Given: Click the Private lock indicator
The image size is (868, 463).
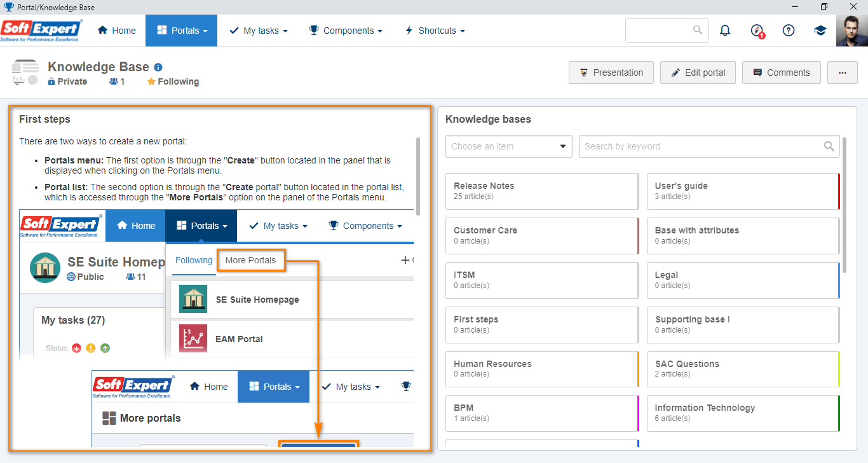Looking at the screenshot, I should pos(67,81).
